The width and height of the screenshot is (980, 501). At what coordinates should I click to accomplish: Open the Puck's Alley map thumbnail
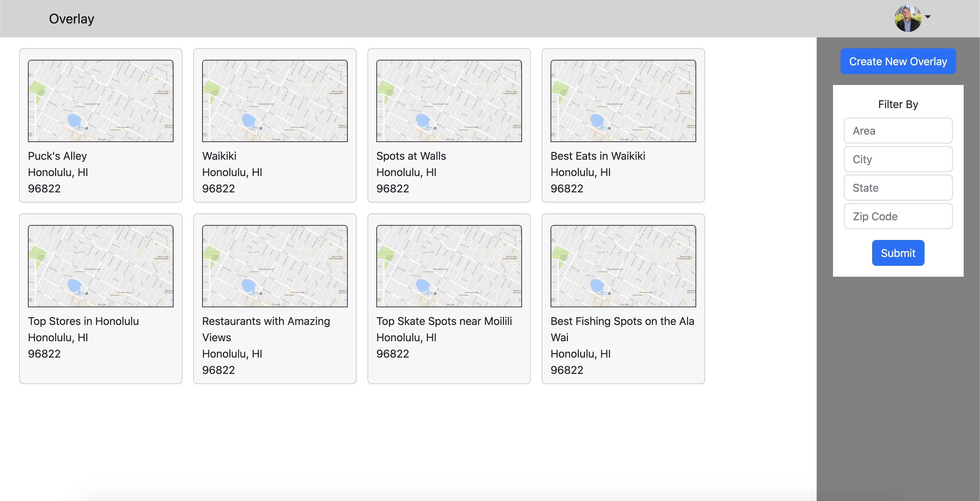100,101
